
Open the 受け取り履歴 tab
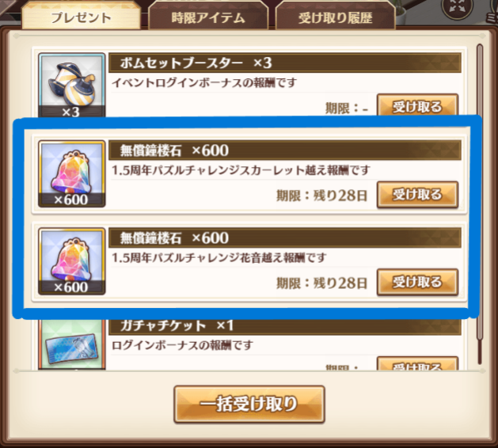coord(335,16)
